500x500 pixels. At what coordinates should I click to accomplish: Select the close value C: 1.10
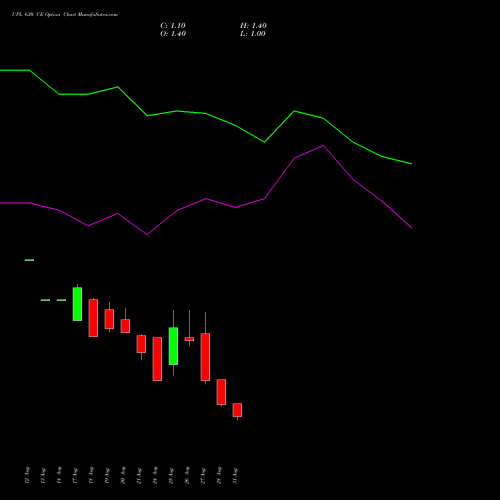pyautogui.click(x=173, y=26)
